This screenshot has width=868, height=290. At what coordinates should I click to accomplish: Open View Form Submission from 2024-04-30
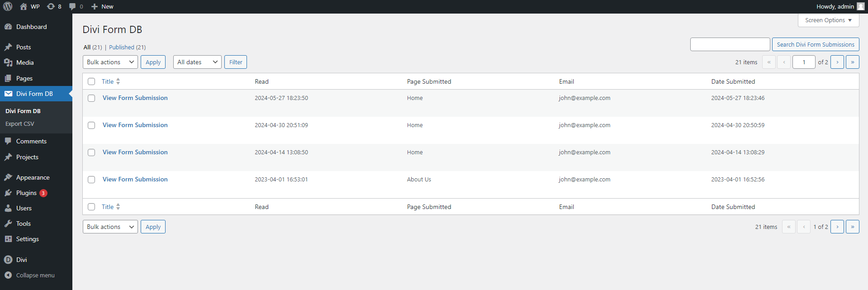[x=135, y=125]
